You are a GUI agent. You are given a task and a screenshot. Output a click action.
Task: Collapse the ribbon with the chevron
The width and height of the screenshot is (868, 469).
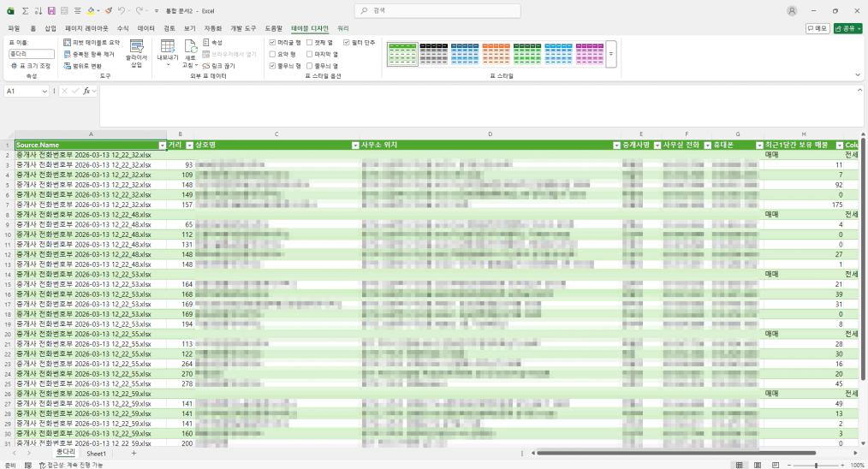click(858, 74)
